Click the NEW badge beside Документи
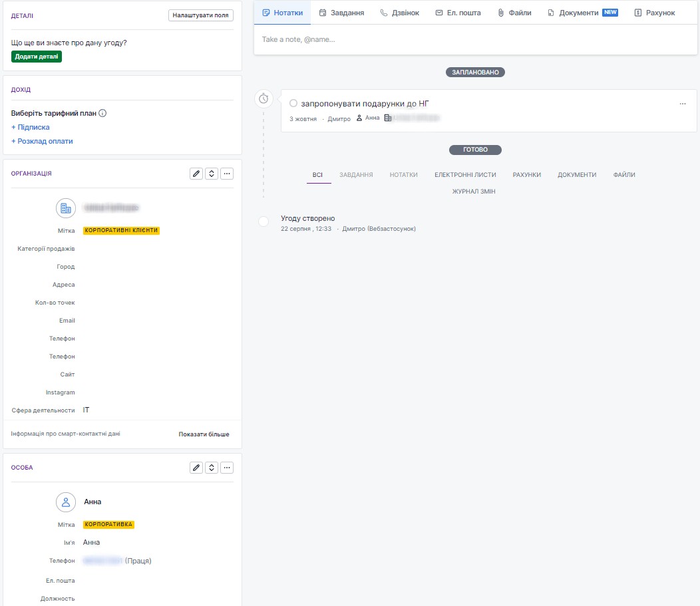The width and height of the screenshot is (700, 606). click(610, 13)
